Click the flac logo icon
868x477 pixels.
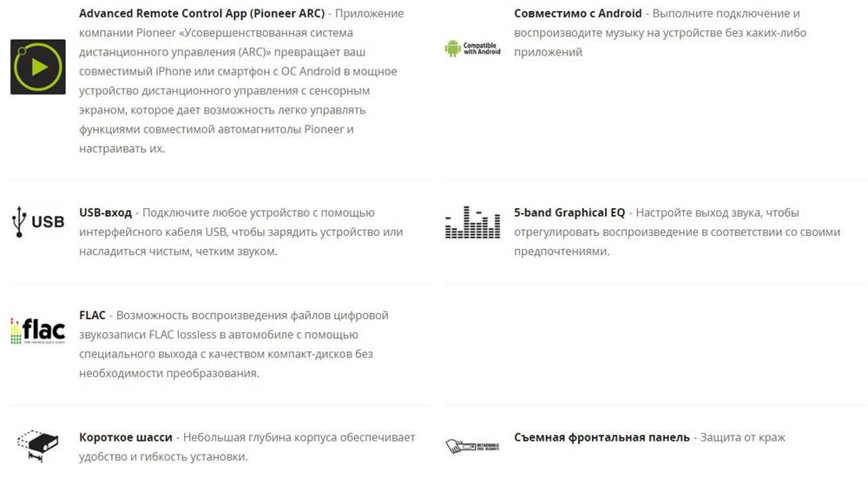coord(37,331)
